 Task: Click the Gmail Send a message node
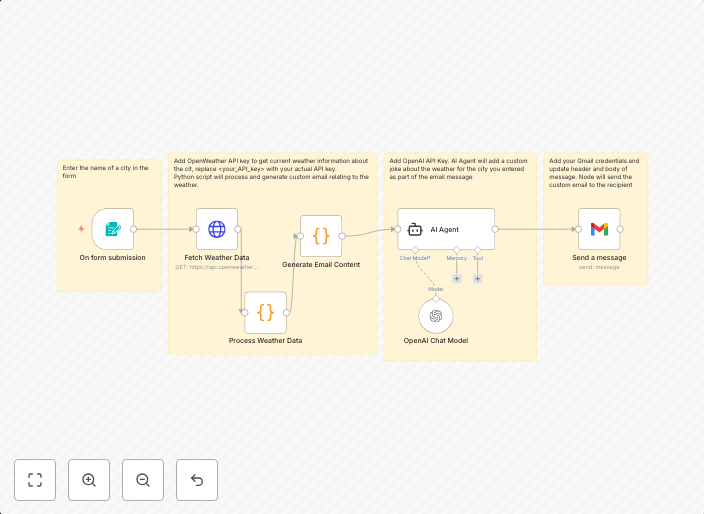599,229
